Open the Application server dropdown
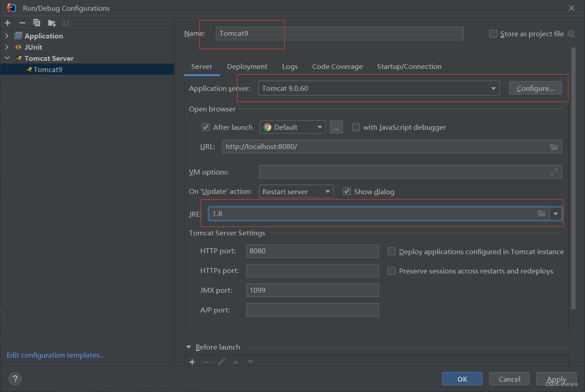The width and height of the screenshot is (585, 392). pos(493,88)
